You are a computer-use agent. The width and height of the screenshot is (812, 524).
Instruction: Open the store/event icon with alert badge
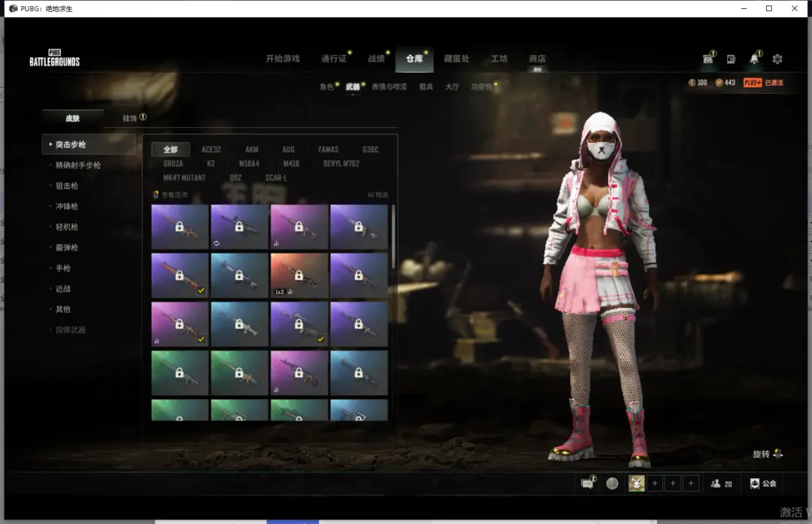click(x=708, y=59)
